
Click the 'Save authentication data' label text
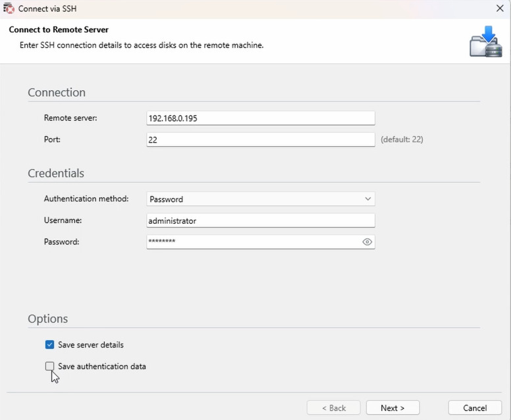point(102,366)
